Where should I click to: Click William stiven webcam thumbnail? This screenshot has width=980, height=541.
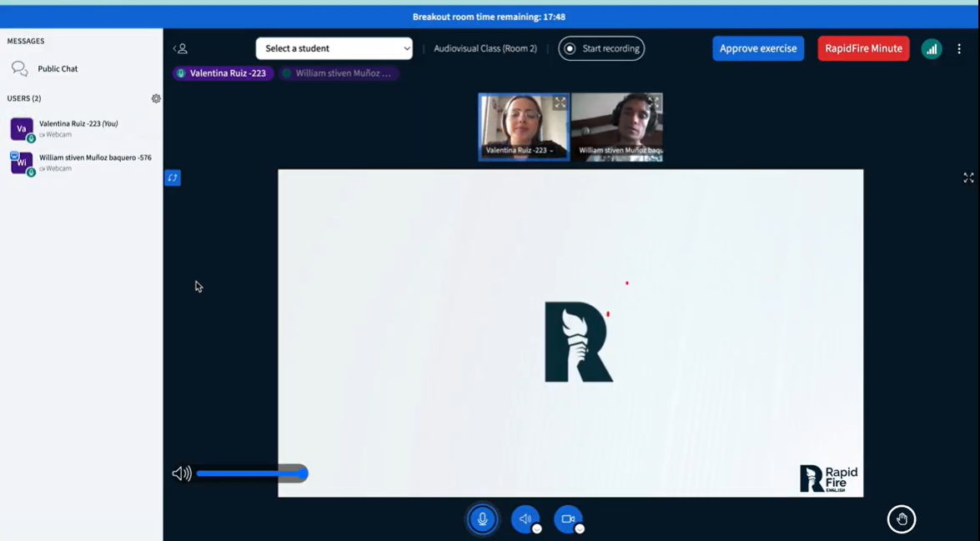point(617,128)
